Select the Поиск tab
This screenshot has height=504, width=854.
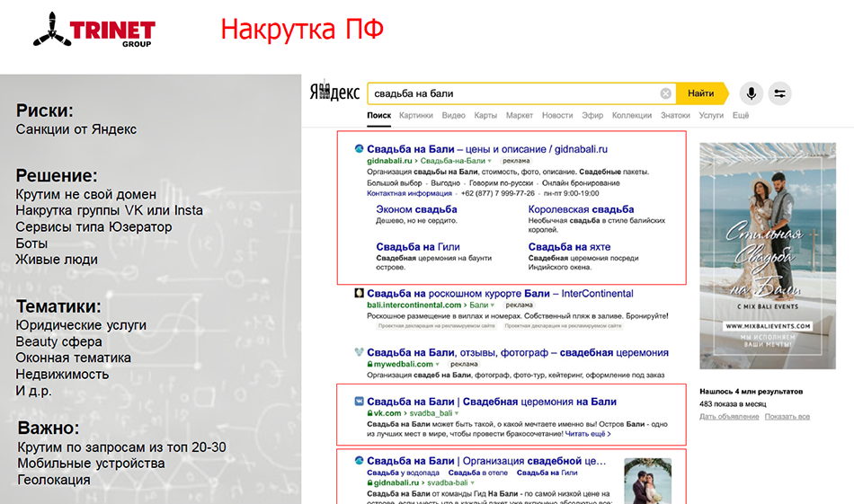[x=378, y=115]
